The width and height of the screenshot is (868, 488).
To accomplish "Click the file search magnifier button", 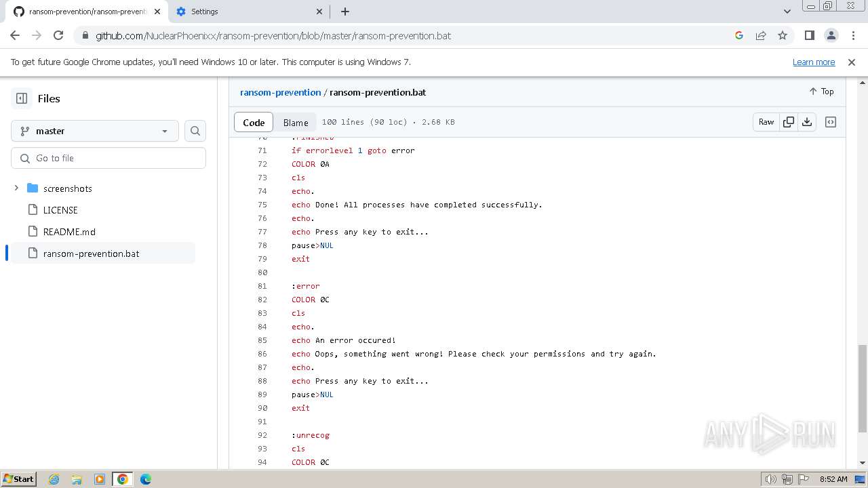I will pyautogui.click(x=195, y=131).
